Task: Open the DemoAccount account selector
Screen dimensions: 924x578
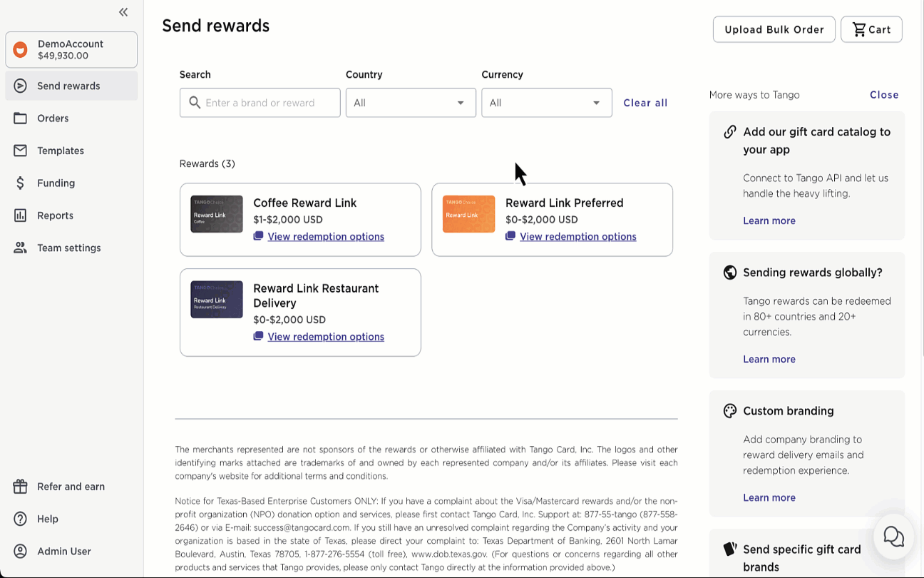Action: (71, 50)
